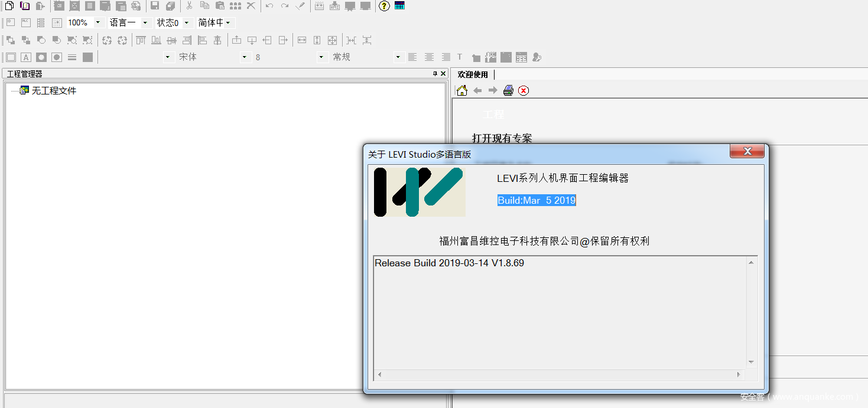Click the Home icon in welcome page

pos(462,90)
